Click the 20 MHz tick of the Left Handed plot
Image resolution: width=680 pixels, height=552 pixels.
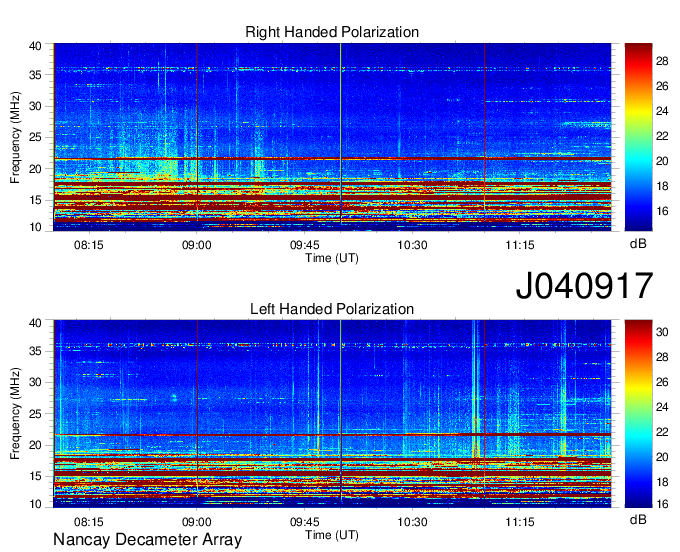pyautogui.click(x=36, y=445)
